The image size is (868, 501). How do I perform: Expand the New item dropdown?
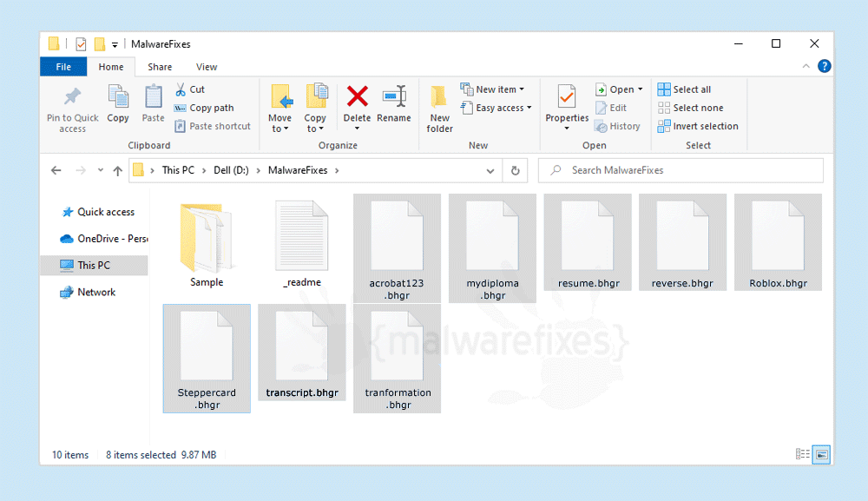pyautogui.click(x=492, y=89)
